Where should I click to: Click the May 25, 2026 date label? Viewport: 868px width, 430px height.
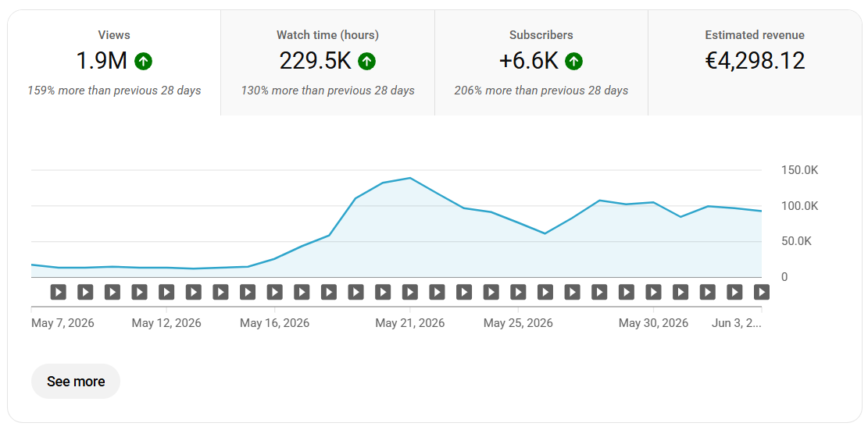(518, 323)
